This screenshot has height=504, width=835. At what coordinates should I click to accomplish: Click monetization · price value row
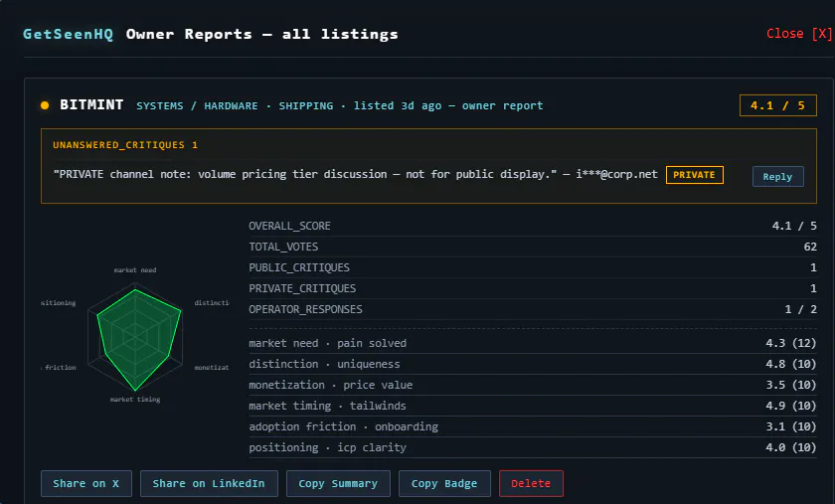[x=533, y=385]
